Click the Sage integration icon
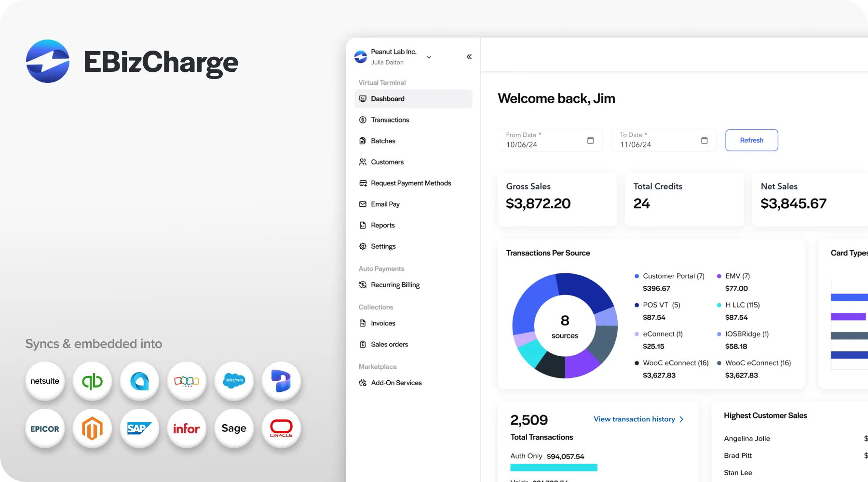868x482 pixels. pyautogui.click(x=234, y=428)
